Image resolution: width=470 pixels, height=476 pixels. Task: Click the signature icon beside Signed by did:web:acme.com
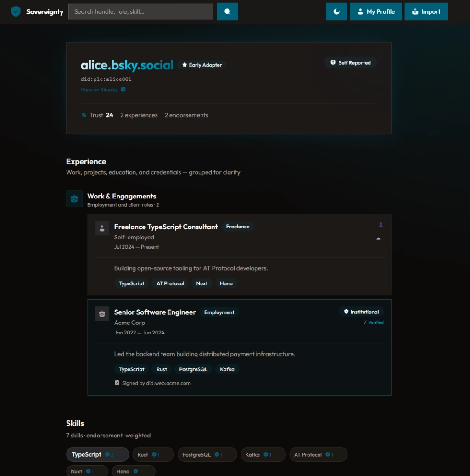pyautogui.click(x=117, y=383)
